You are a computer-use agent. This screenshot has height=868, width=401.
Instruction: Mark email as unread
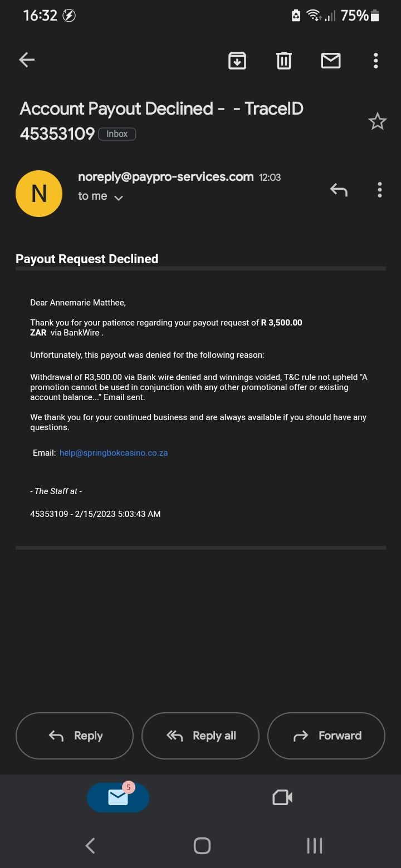pos(331,60)
